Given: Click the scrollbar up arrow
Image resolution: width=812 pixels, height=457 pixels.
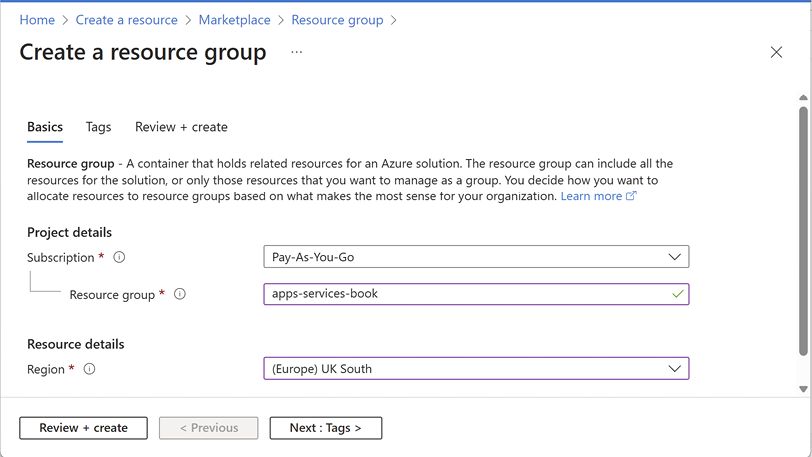Looking at the screenshot, I should [x=803, y=97].
